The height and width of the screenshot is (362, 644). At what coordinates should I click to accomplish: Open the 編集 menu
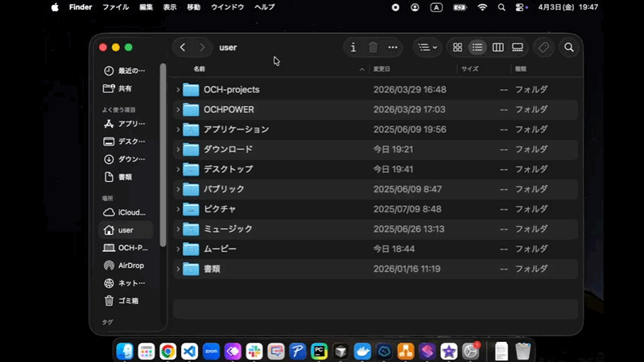pyautogui.click(x=146, y=7)
